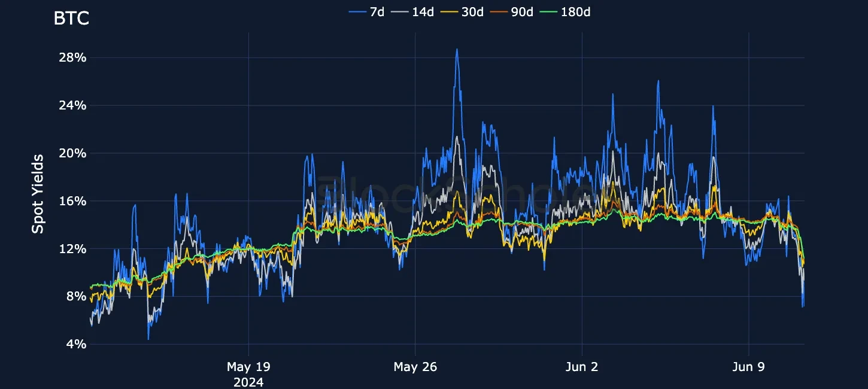Select the May 19 x-axis label
Viewport: 868px width, 389px height.
pyautogui.click(x=248, y=366)
